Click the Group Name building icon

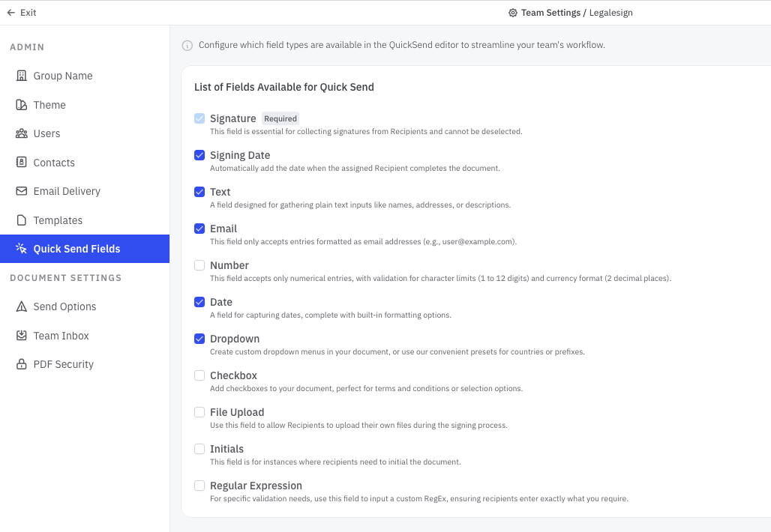point(22,76)
